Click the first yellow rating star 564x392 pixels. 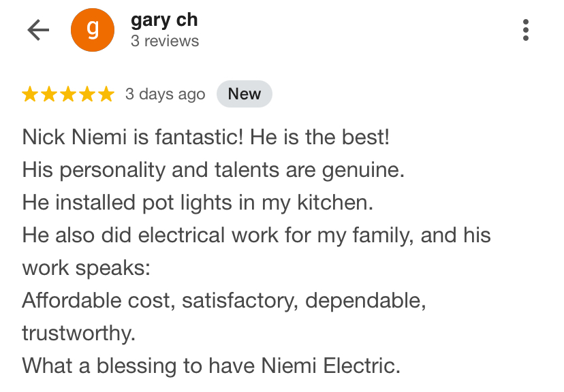coord(31,95)
